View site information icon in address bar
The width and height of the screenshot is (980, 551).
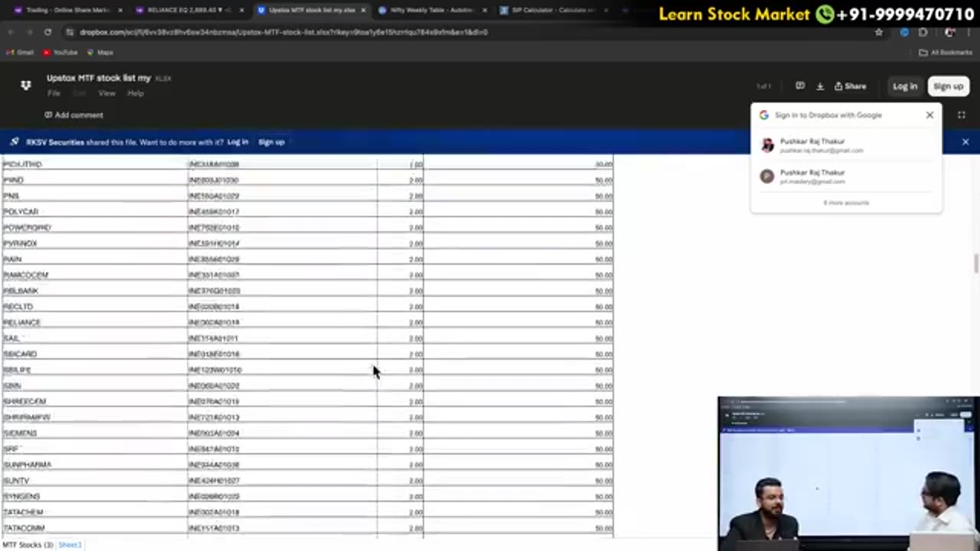[70, 32]
